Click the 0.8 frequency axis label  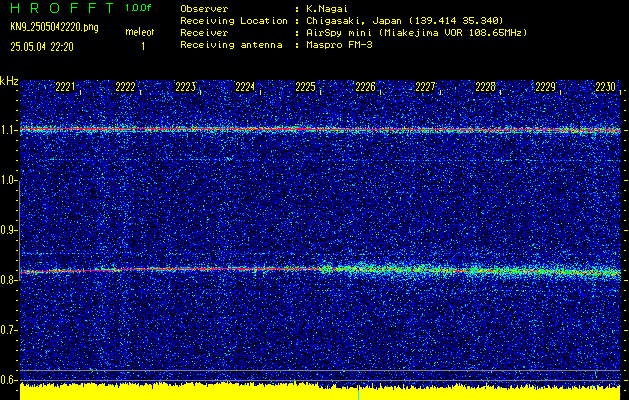click(8, 280)
